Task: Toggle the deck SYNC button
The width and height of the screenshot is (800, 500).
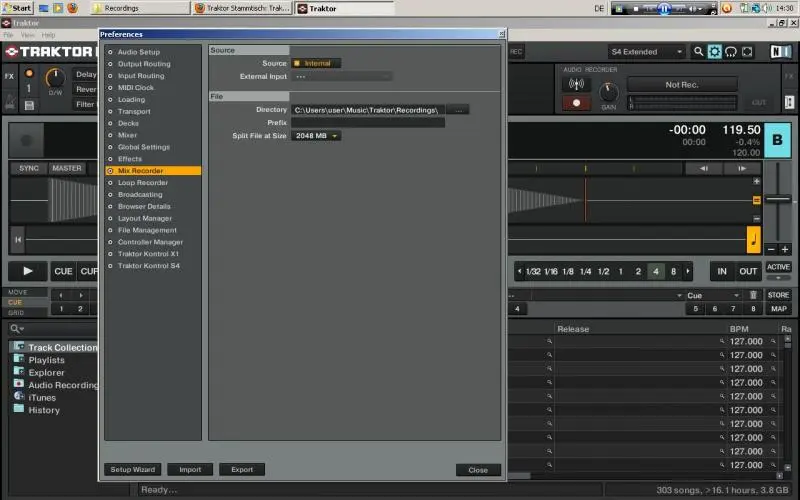Action: pyautogui.click(x=29, y=168)
